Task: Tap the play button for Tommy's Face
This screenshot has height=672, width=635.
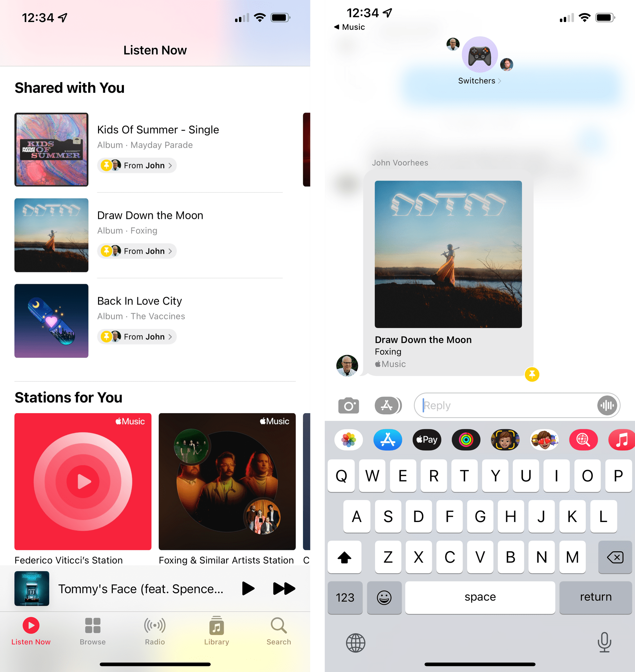Action: [x=248, y=588]
